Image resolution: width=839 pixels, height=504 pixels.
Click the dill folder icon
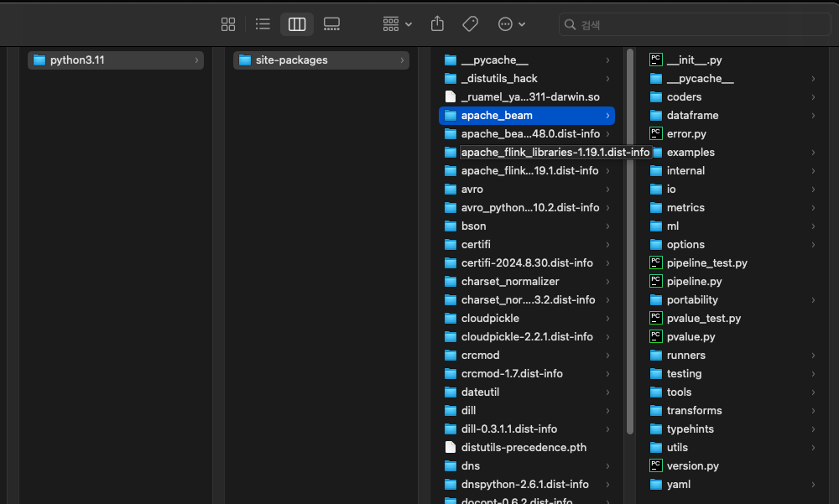451,411
